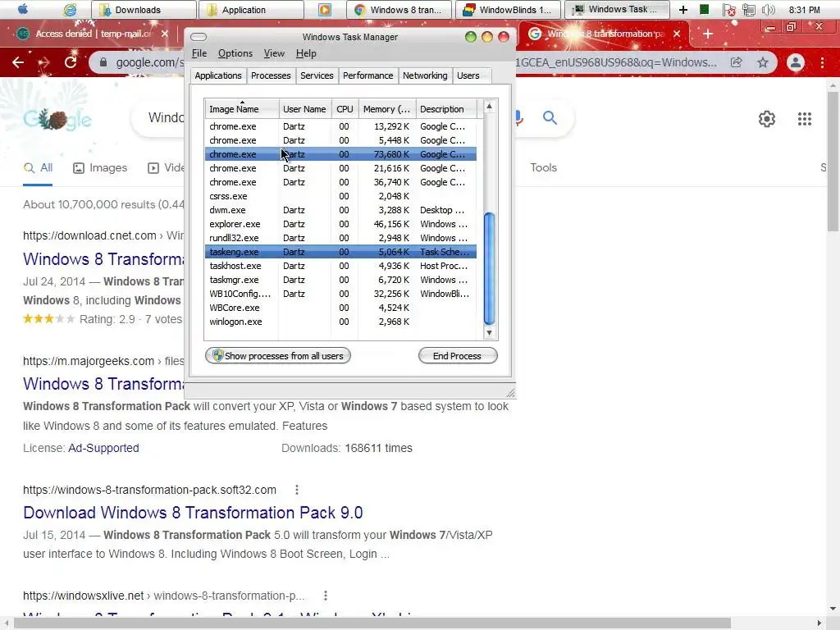Click the Task Manager title bar pill icon
Viewport: 840px width, 630px height.
tap(199, 37)
